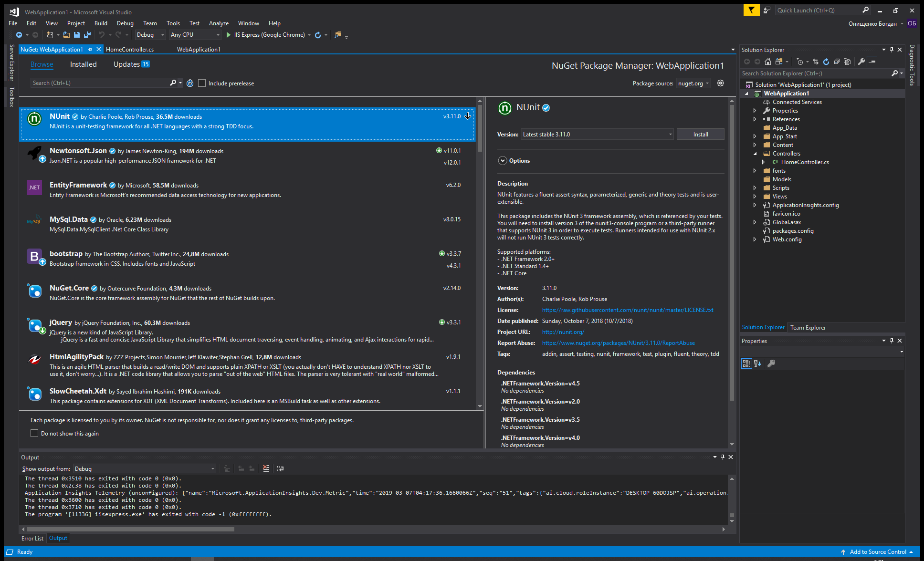Click the Solution Explorer Home icon
The height and width of the screenshot is (561, 924).
[x=768, y=62]
